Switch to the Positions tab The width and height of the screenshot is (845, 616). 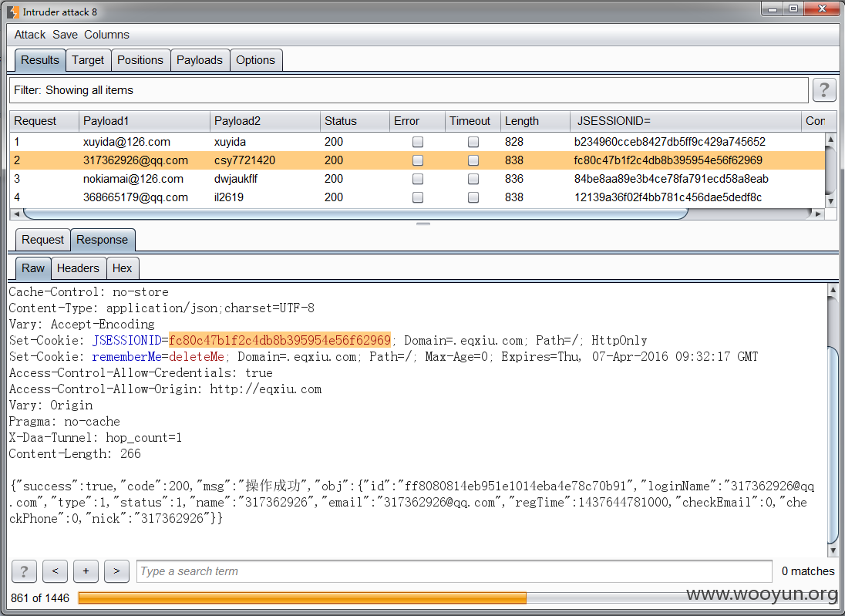(140, 60)
